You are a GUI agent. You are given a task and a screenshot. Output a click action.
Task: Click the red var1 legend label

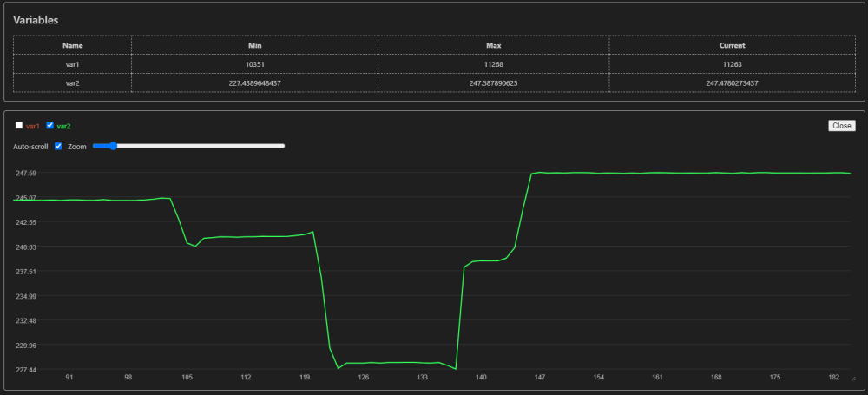(33, 126)
